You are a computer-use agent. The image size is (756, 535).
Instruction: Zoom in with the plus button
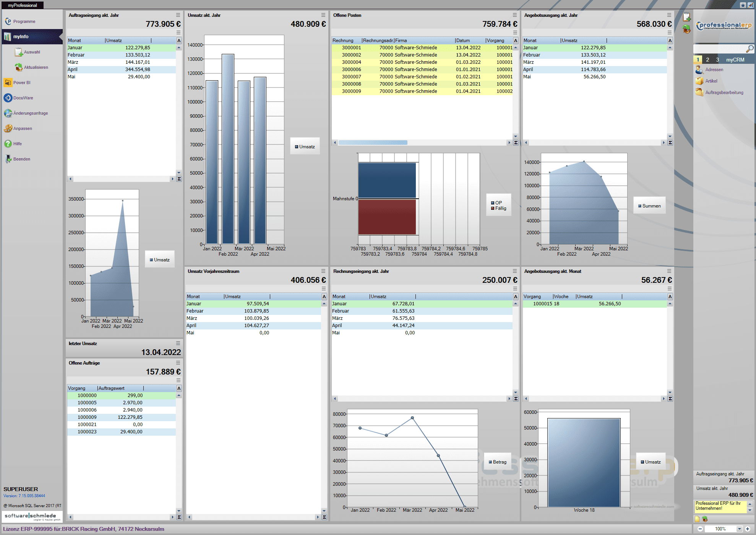pos(748,529)
